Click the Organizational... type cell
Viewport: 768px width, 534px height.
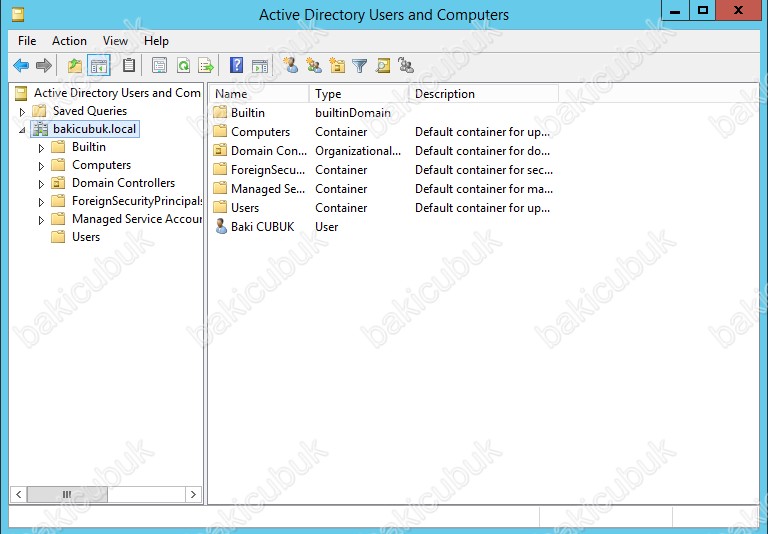pyautogui.click(x=358, y=151)
